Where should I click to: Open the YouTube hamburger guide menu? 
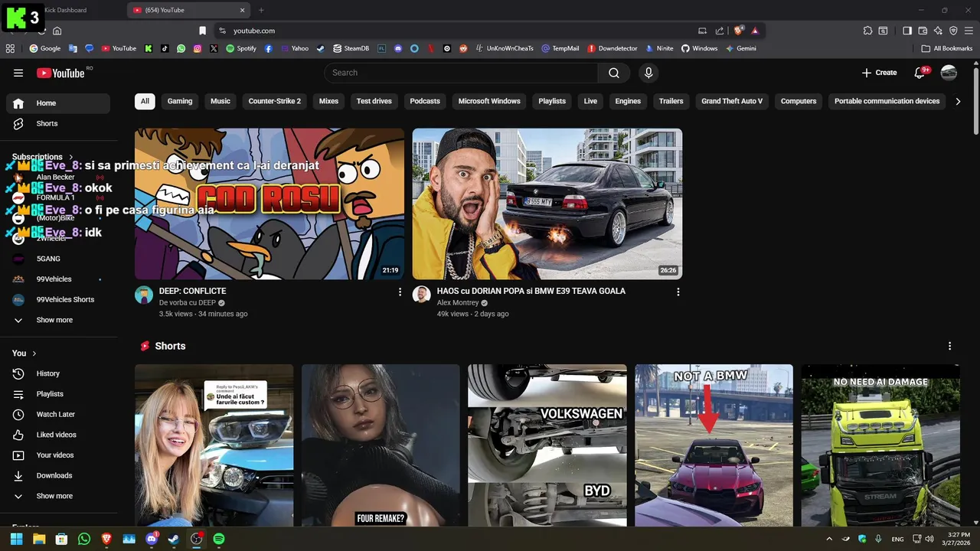tap(18, 73)
